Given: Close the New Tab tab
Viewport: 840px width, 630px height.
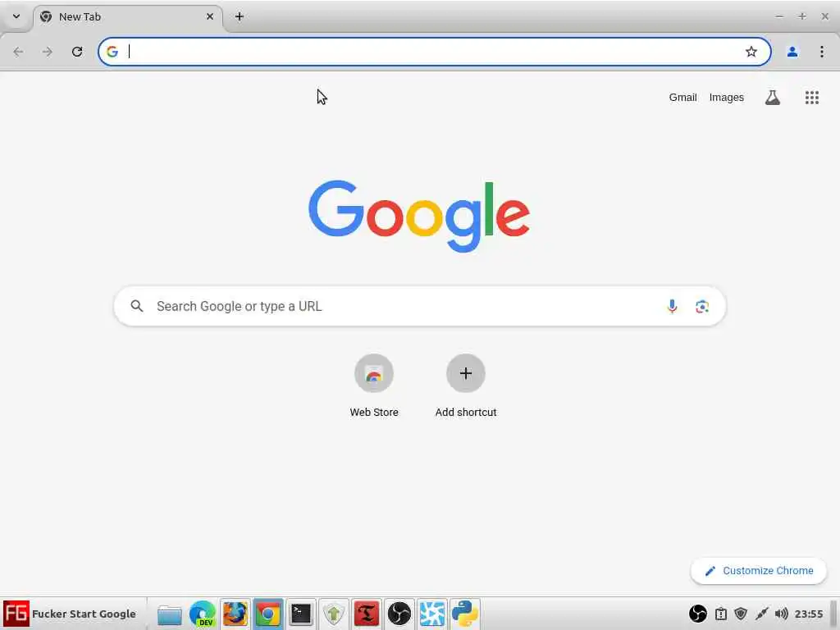Looking at the screenshot, I should point(210,16).
